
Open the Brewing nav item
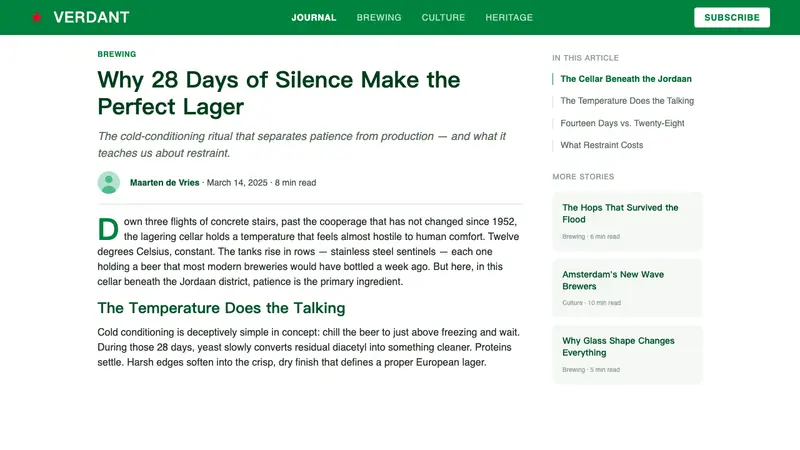pos(379,17)
